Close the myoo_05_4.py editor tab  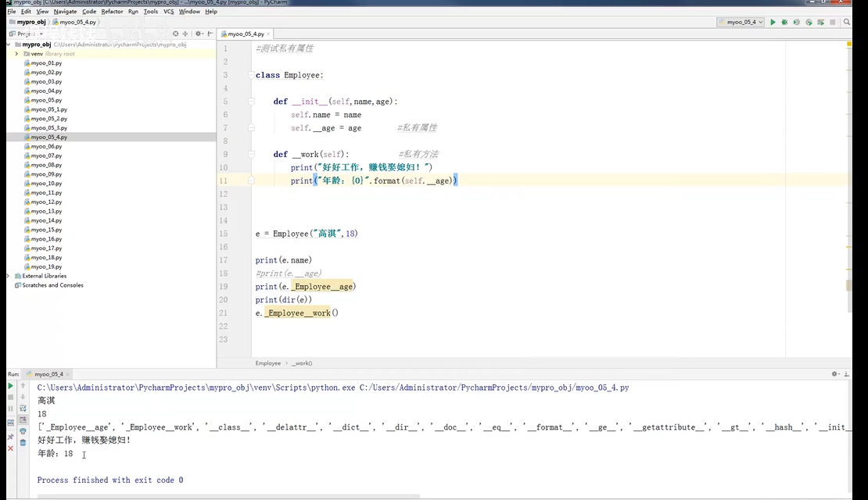click(x=269, y=34)
